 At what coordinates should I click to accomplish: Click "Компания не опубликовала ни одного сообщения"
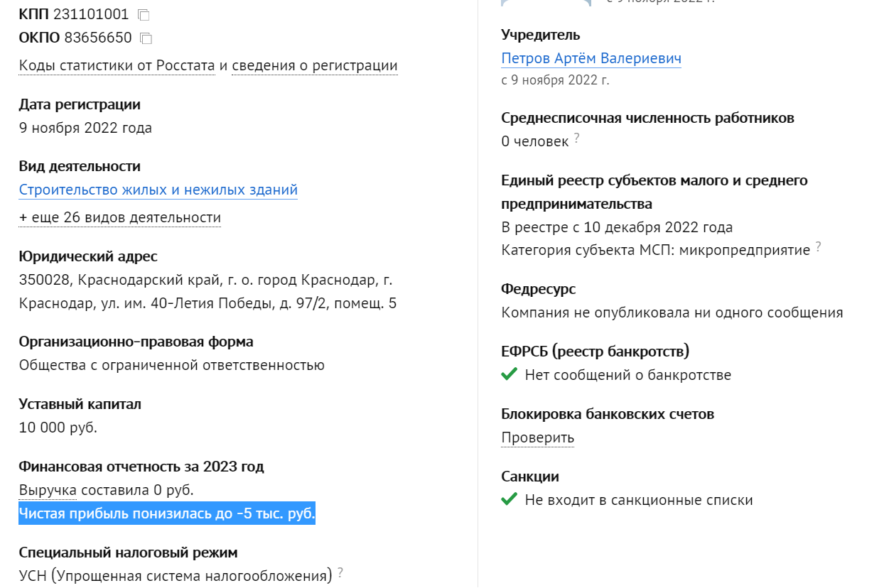[x=672, y=312]
